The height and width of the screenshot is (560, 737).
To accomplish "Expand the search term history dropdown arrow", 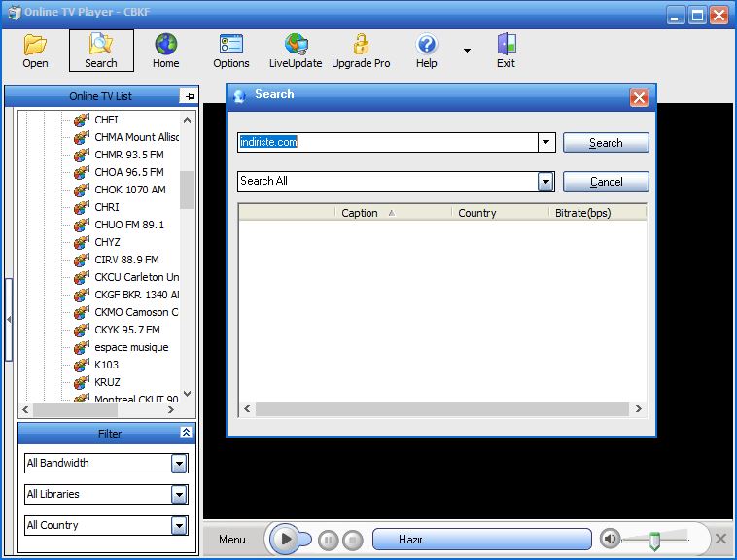I will pos(546,142).
